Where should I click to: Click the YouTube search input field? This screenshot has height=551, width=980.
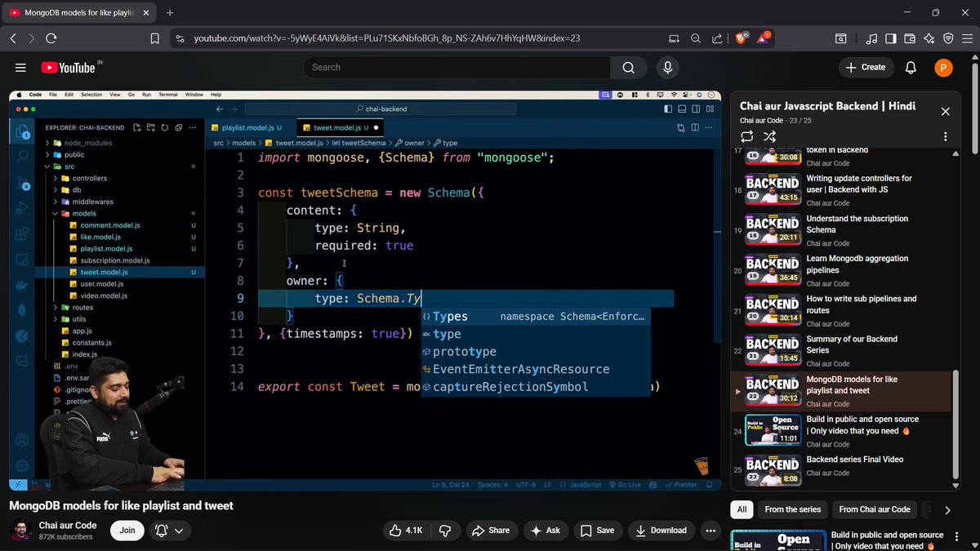pyautogui.click(x=457, y=68)
